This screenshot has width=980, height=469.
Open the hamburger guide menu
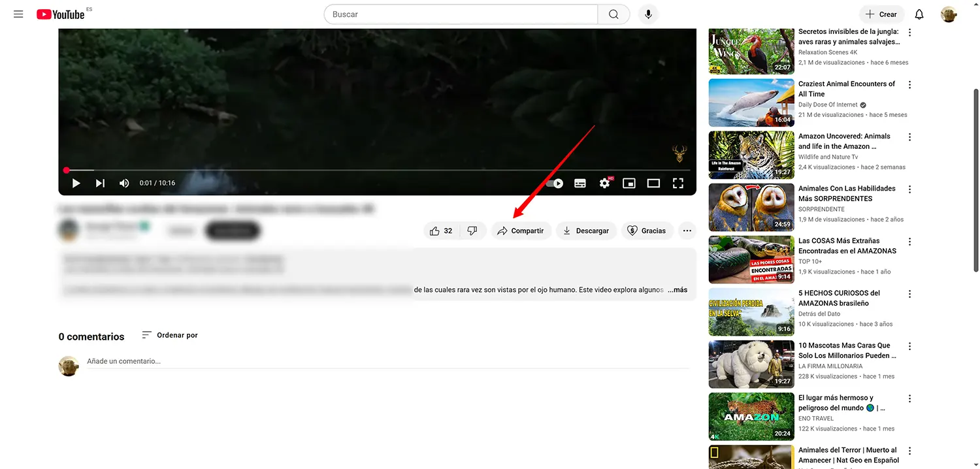point(18,14)
